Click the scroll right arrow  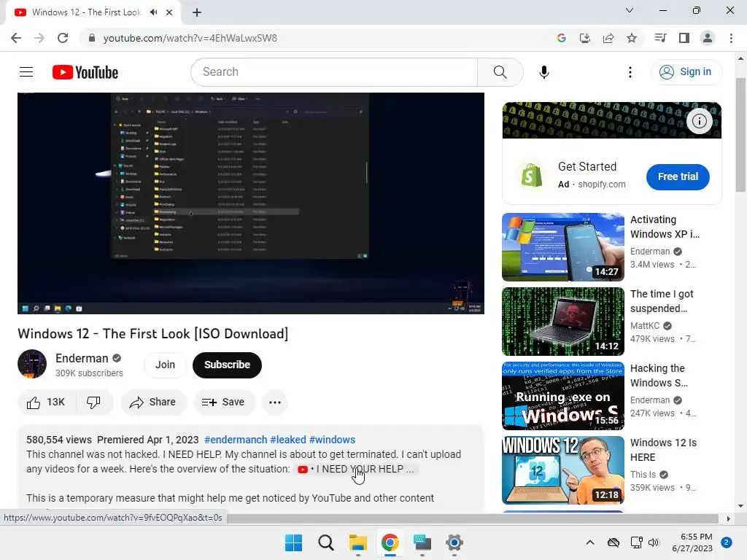pyautogui.click(x=728, y=518)
